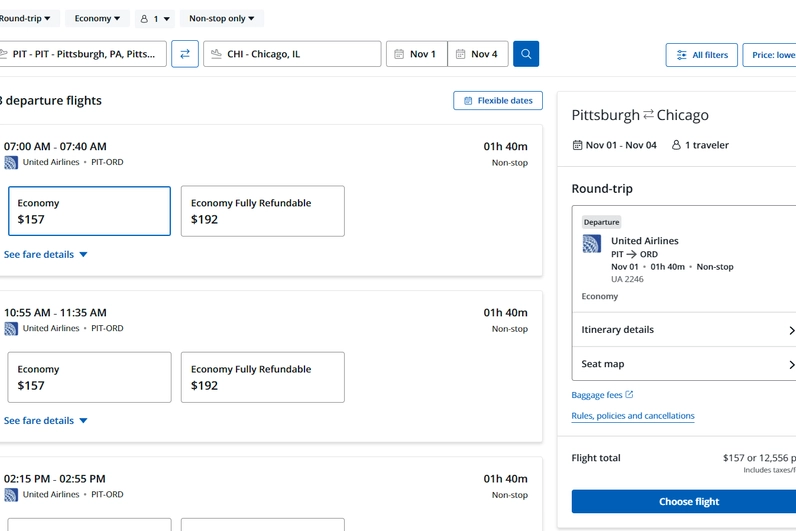
Task: Open the Price sort dropdown
Action: point(770,55)
